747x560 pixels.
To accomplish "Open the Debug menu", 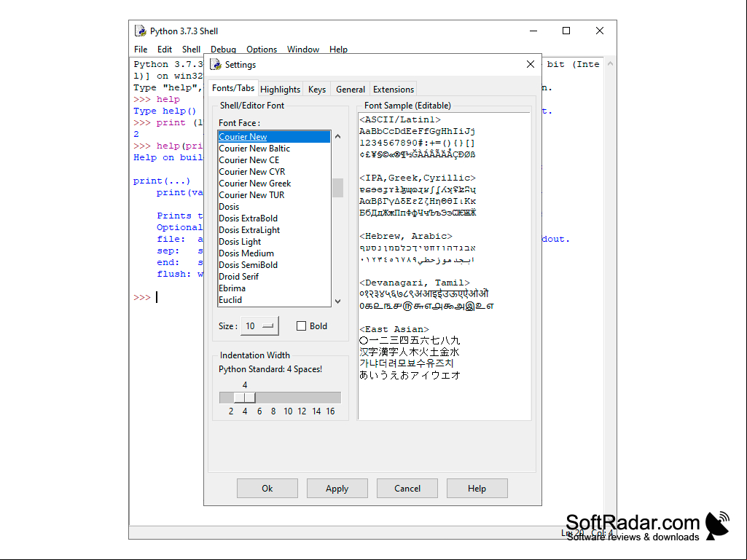I will point(223,49).
